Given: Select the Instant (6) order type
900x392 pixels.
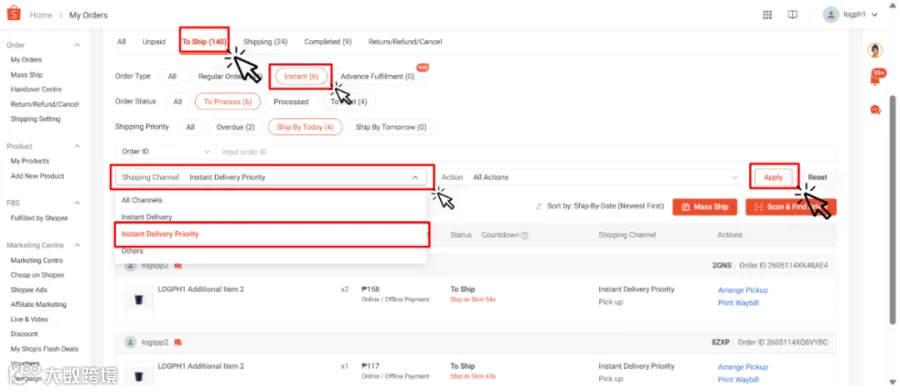Looking at the screenshot, I should (x=301, y=76).
